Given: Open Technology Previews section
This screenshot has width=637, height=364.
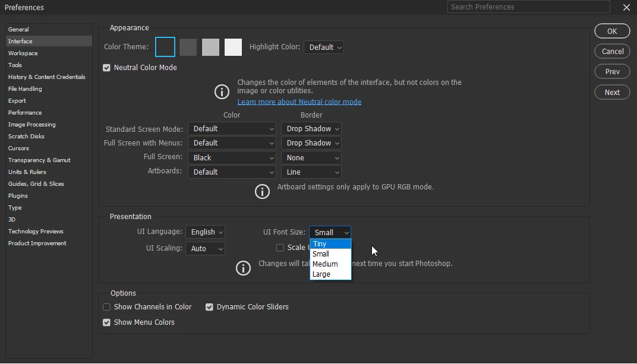Looking at the screenshot, I should tap(49, 231).
